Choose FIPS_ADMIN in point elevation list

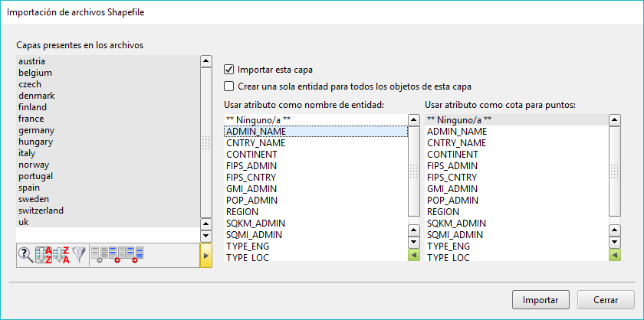pos(517,166)
